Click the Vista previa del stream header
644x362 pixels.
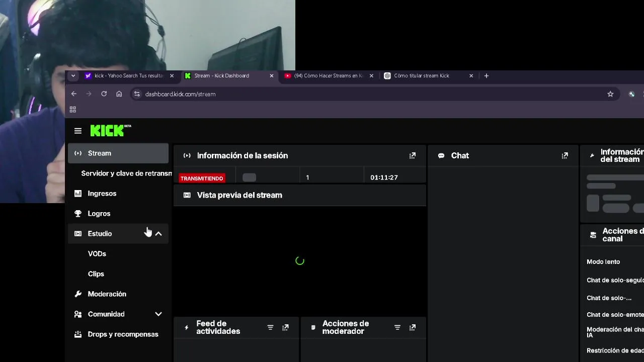299,195
